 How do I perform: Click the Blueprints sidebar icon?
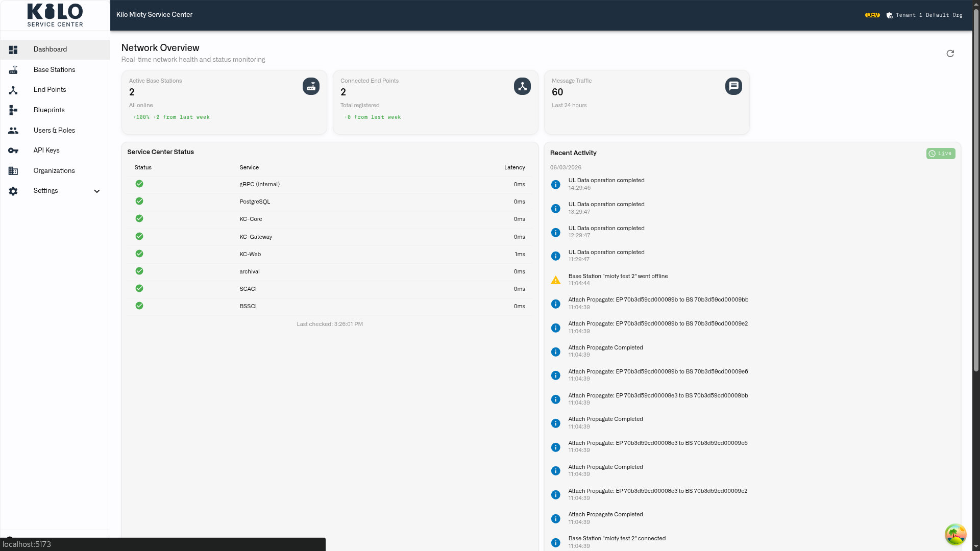tap(13, 110)
